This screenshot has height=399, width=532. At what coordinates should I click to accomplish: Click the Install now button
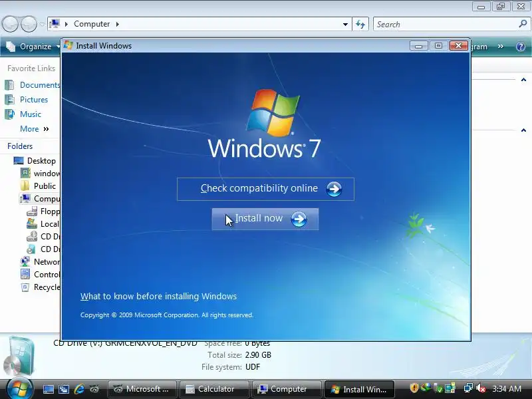pos(265,219)
